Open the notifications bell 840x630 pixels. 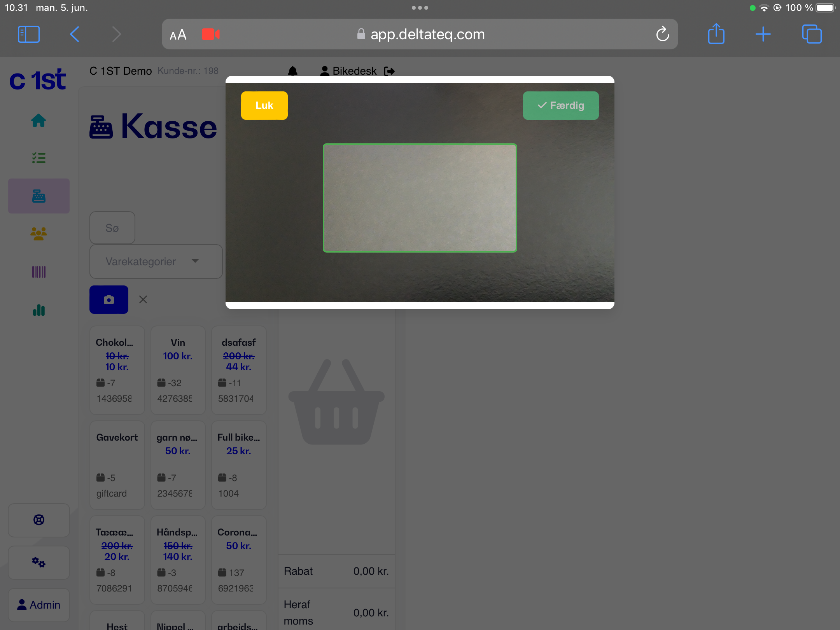pos(292,71)
